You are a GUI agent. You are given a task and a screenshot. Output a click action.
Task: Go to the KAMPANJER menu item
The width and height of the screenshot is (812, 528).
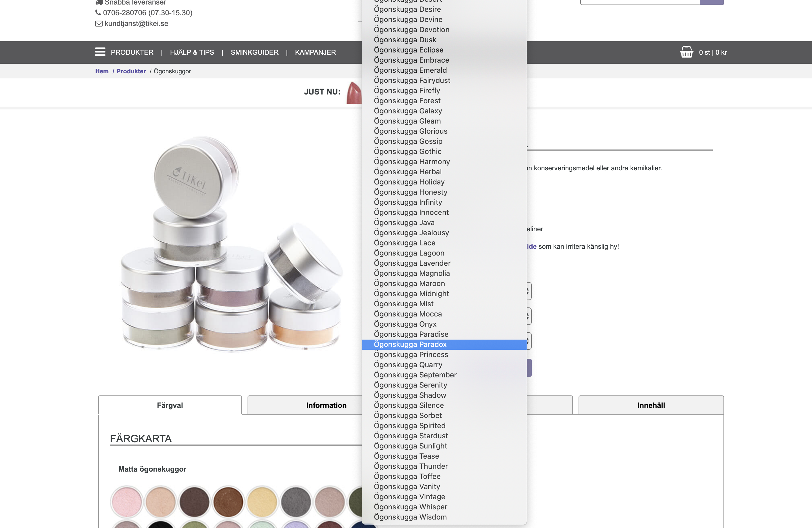[x=315, y=52]
